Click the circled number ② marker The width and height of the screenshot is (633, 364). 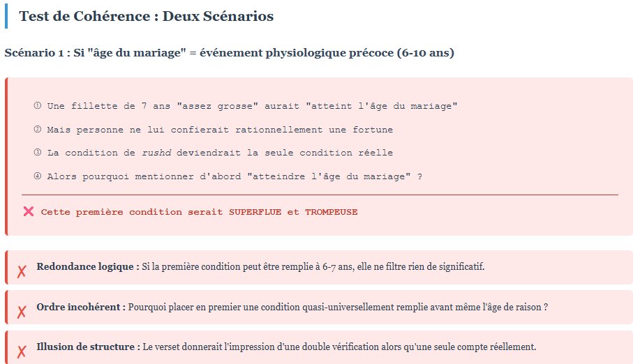click(37, 130)
